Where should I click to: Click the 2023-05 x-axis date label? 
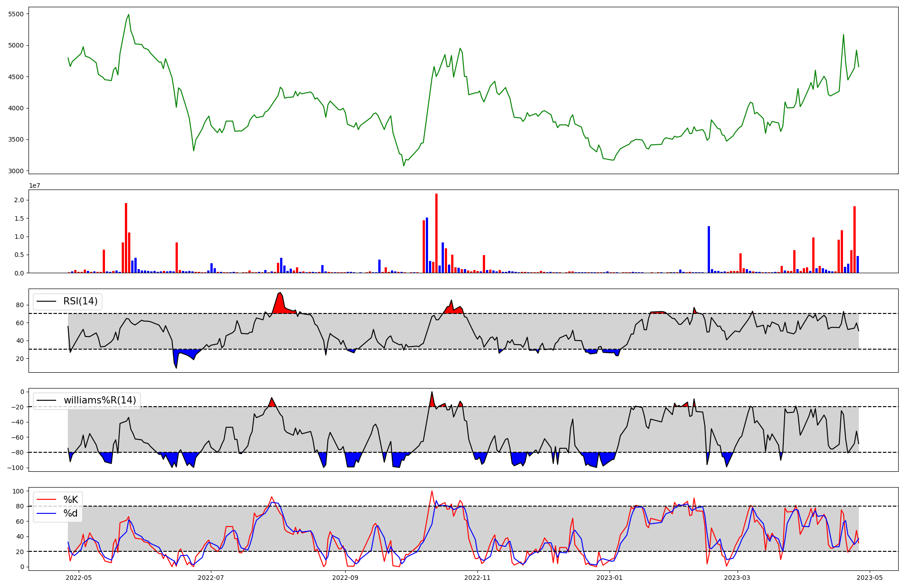click(870, 578)
